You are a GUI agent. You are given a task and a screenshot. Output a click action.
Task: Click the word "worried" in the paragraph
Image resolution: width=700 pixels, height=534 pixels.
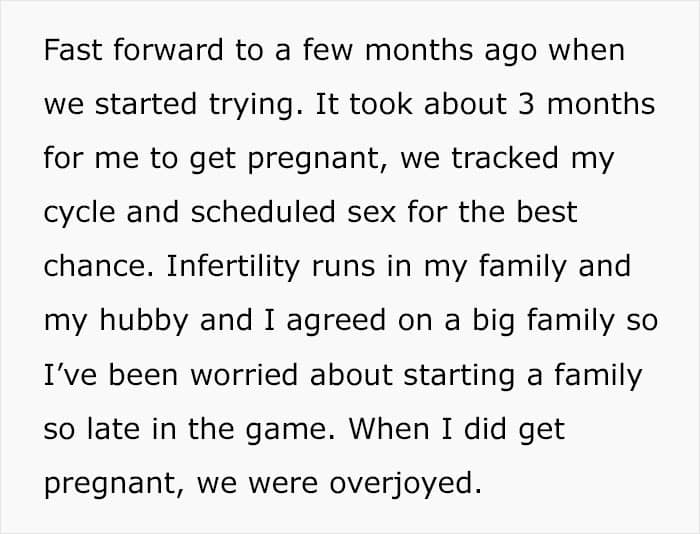(x=244, y=375)
